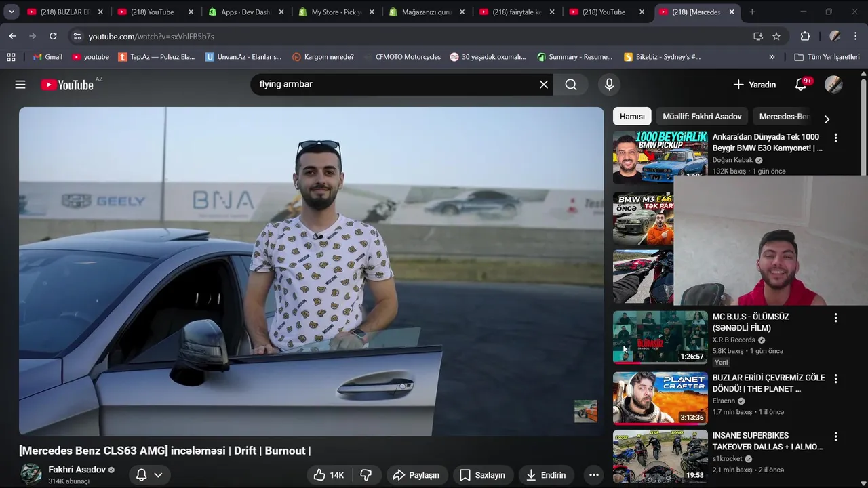
Task: Open Elraenn channel link
Action: [x=724, y=401]
